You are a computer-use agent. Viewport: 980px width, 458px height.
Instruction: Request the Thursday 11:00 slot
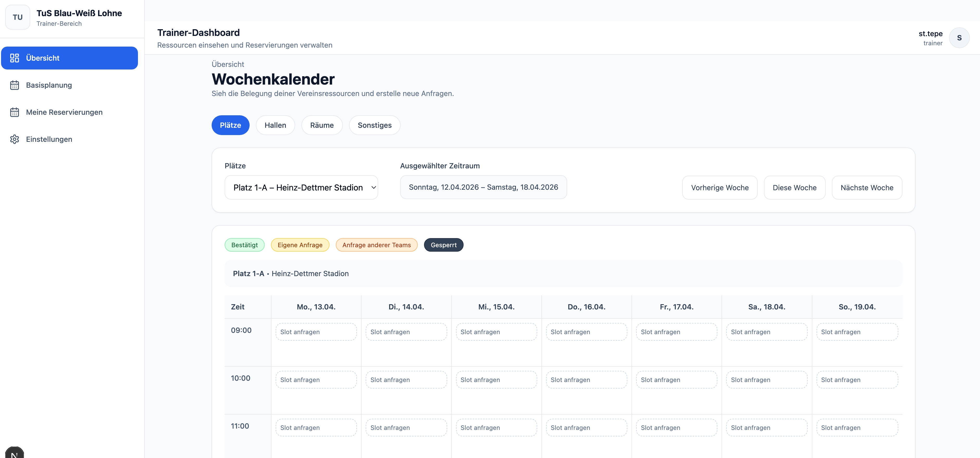587,428
